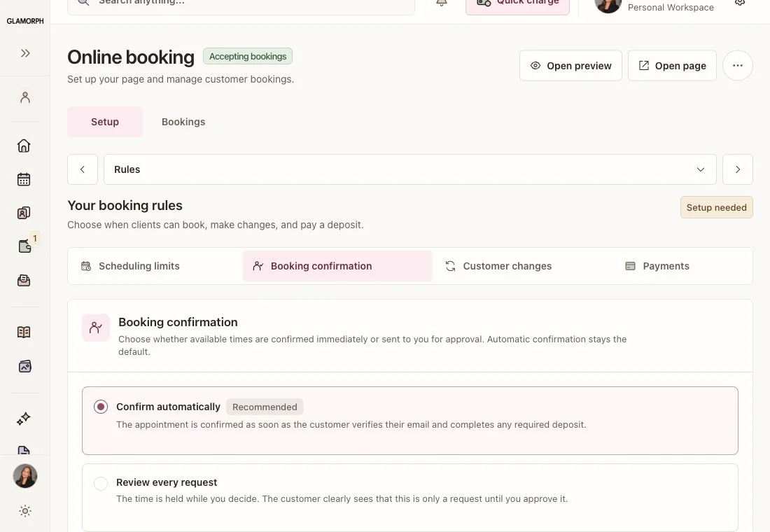The width and height of the screenshot is (770, 532).
Task: Select the Booking confirmation tab
Action: 337,266
